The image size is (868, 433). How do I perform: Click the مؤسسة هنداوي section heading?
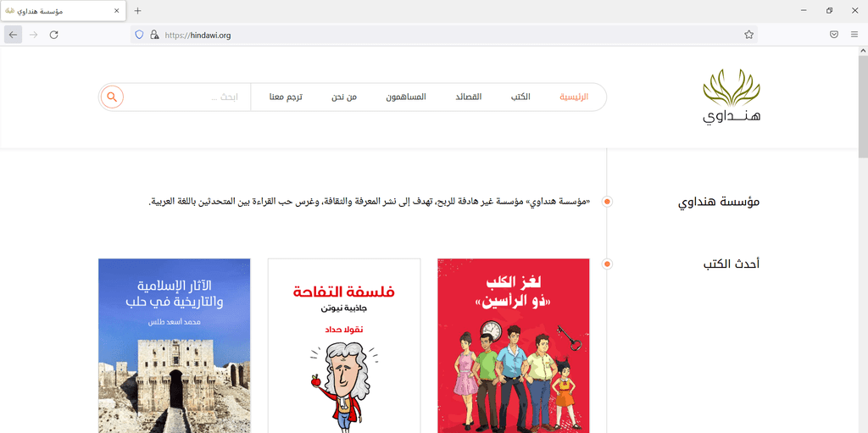[719, 202]
